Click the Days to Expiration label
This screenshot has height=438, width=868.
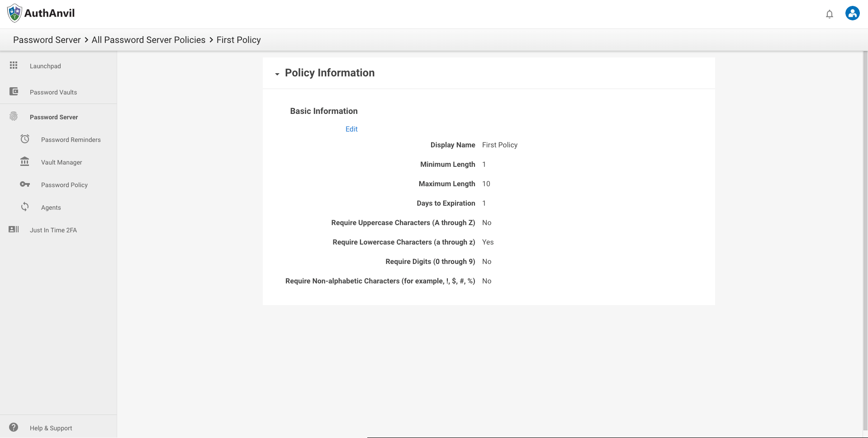446,203
